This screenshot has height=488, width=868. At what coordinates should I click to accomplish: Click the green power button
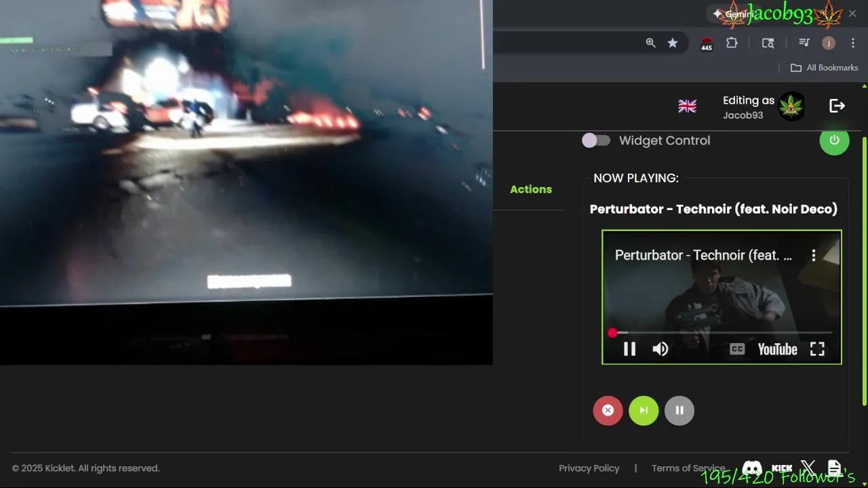pyautogui.click(x=834, y=140)
